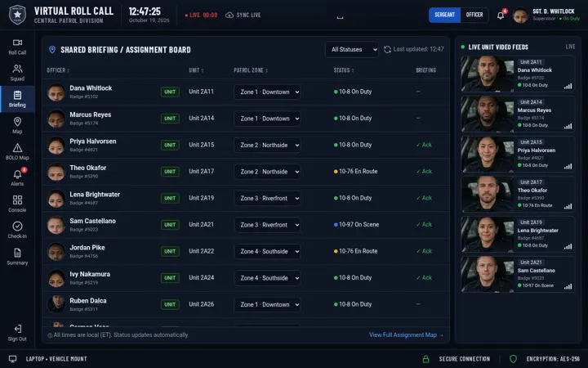The height and width of the screenshot is (368, 588).
Task: Open patrol zone dropdown for Marcus Reyes
Action: 267,119
